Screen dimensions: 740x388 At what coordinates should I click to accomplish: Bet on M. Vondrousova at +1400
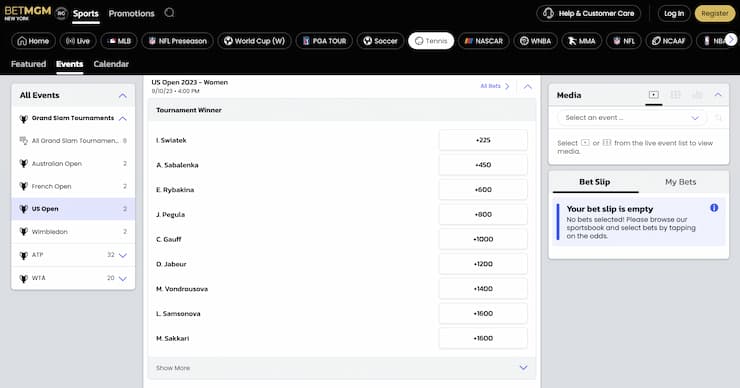point(483,288)
